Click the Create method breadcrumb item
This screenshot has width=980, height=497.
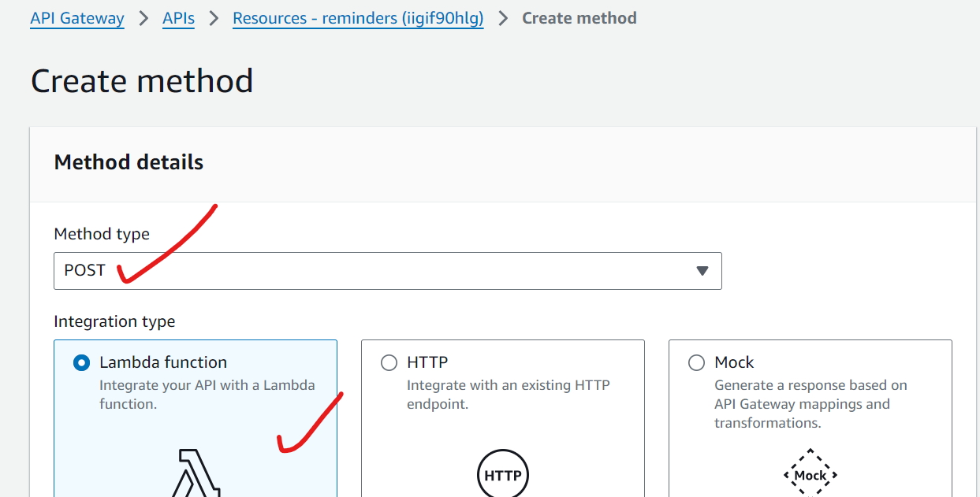click(x=579, y=18)
